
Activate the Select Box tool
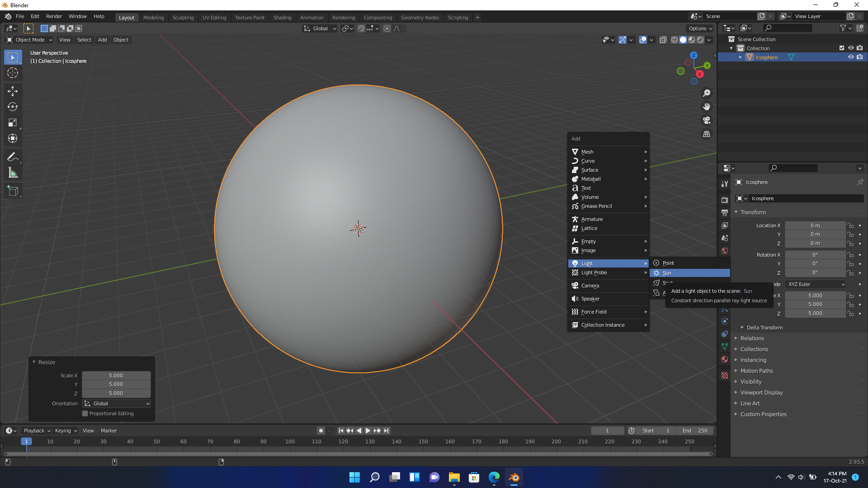(x=13, y=57)
